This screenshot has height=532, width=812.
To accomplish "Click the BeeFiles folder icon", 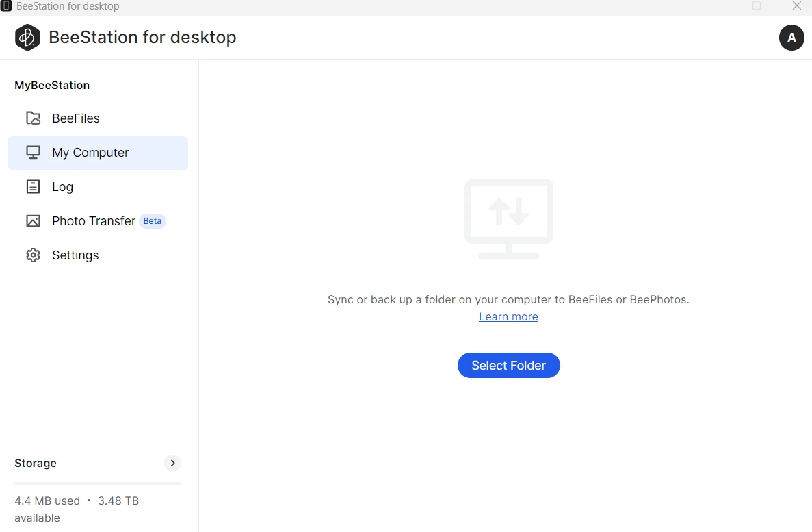I will coord(33,118).
